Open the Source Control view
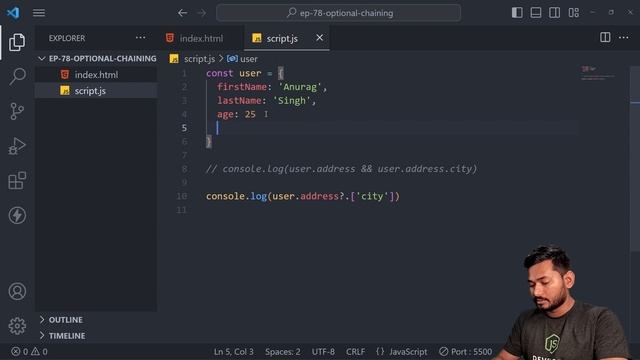 (17, 111)
